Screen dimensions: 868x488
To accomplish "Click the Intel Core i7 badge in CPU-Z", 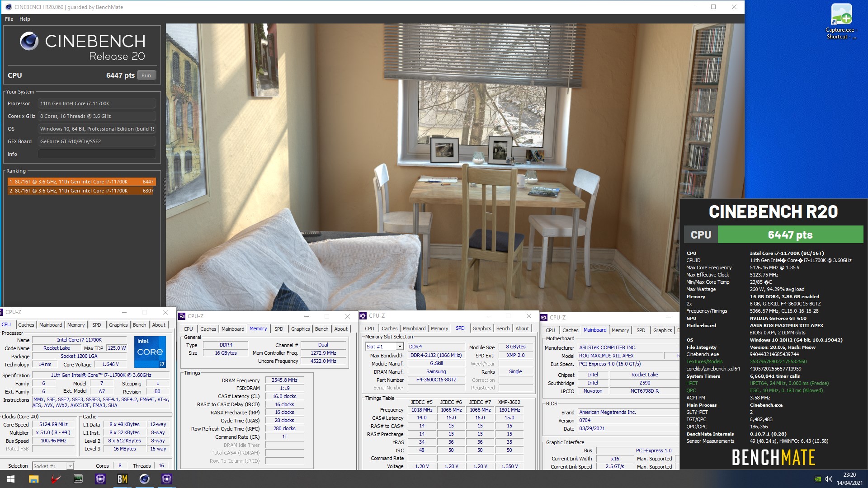I will [x=150, y=352].
